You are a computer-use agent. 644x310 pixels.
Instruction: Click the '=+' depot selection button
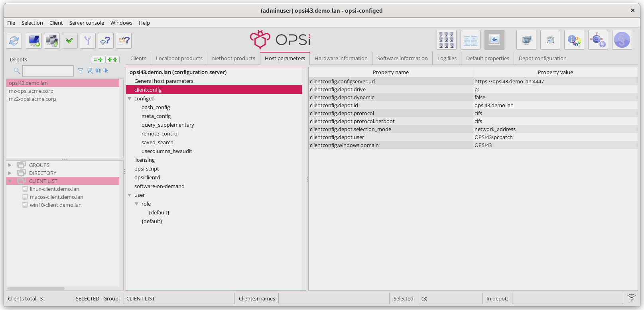click(x=98, y=60)
